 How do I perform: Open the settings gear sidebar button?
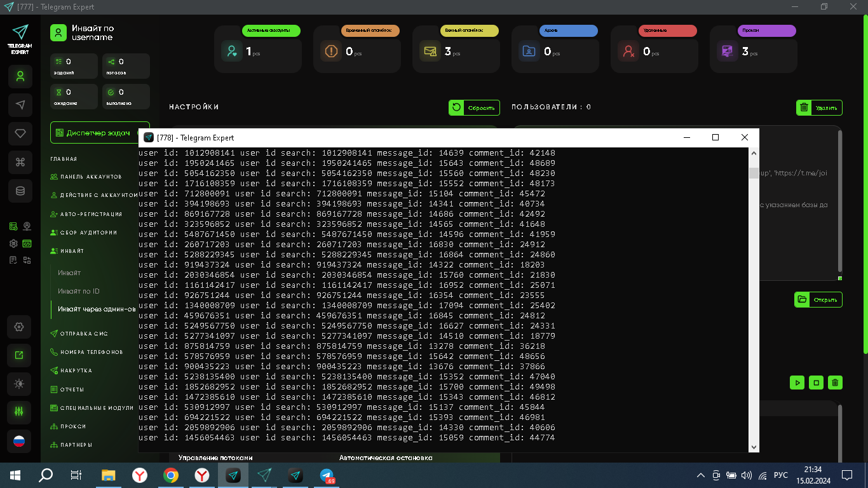pyautogui.click(x=19, y=327)
